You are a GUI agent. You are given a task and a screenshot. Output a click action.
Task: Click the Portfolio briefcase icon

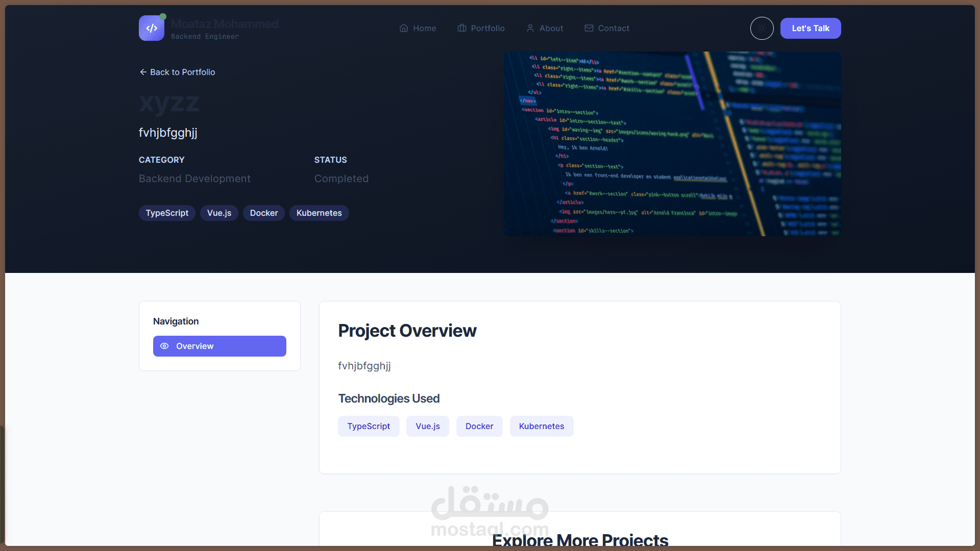tap(462, 28)
